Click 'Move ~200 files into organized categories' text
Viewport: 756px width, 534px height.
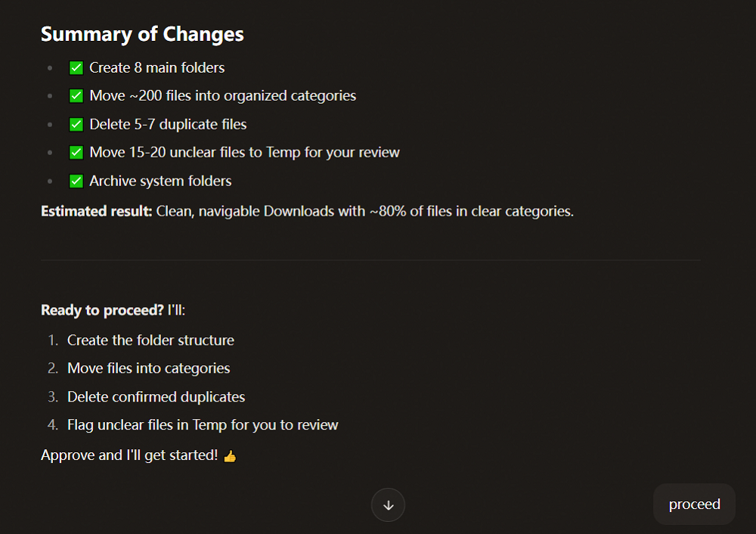coord(223,96)
